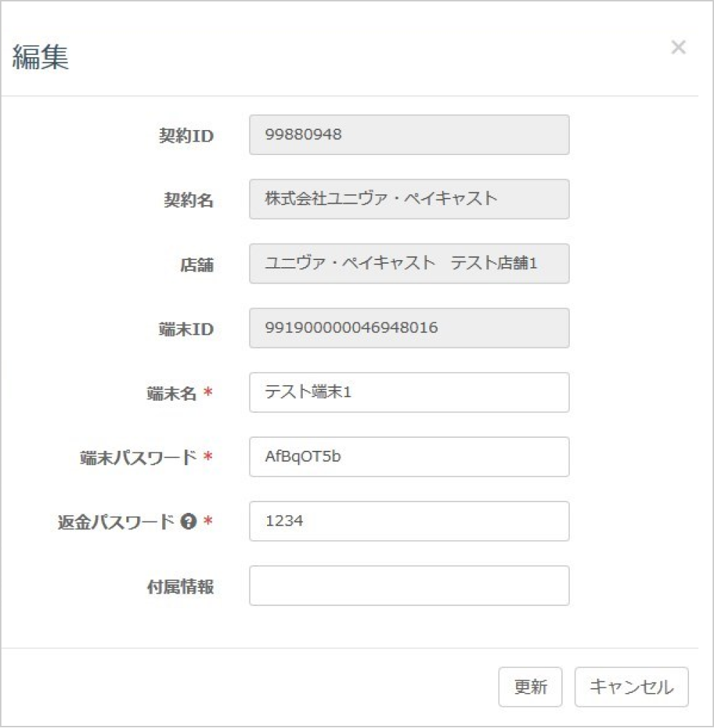The width and height of the screenshot is (714, 728).
Task: Click into the 端末パスワード input
Action: coord(409,457)
